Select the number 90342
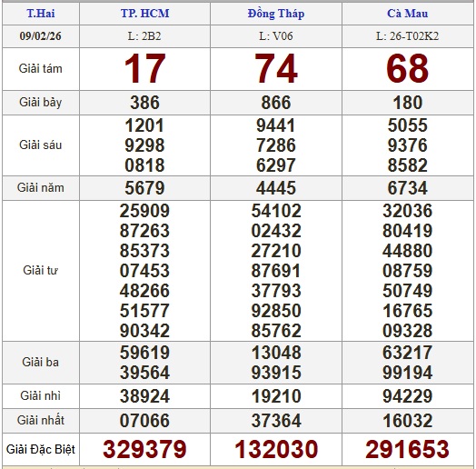This screenshot has width=476, height=469. (x=144, y=331)
